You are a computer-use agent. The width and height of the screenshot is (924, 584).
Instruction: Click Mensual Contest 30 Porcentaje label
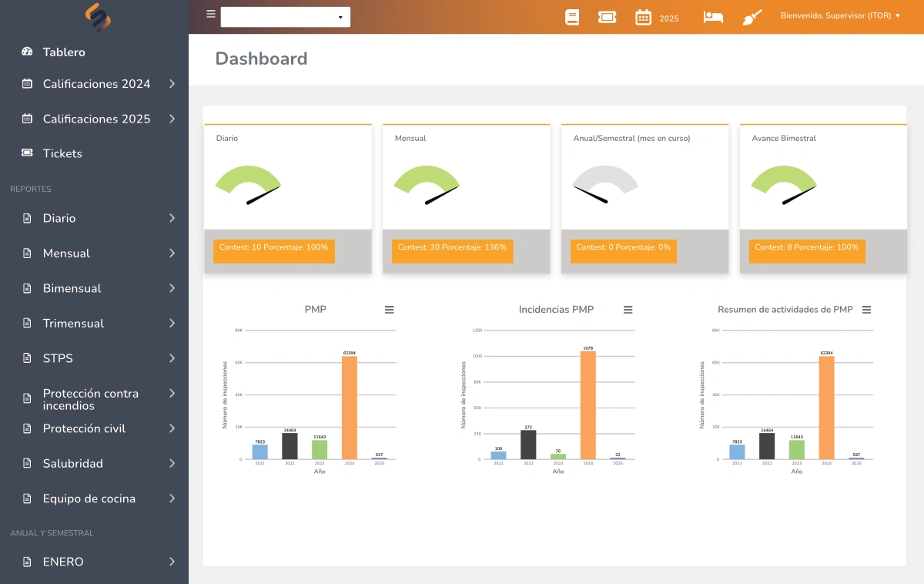(452, 248)
